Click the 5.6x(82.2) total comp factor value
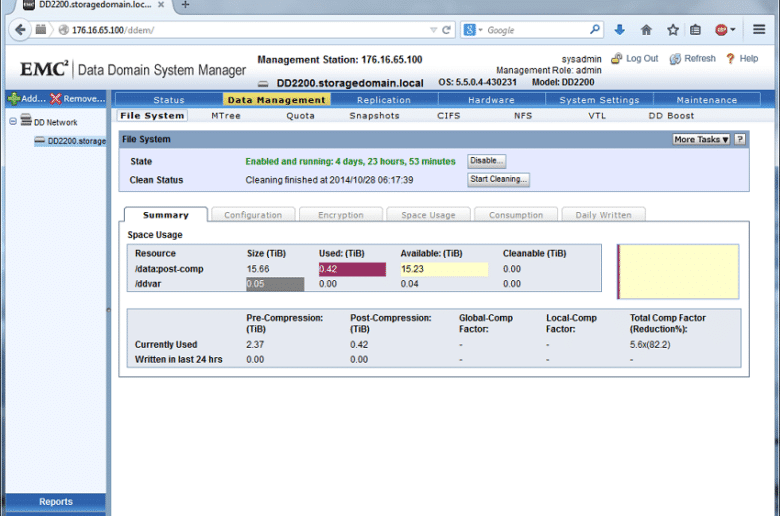The image size is (780, 516). [x=650, y=344]
